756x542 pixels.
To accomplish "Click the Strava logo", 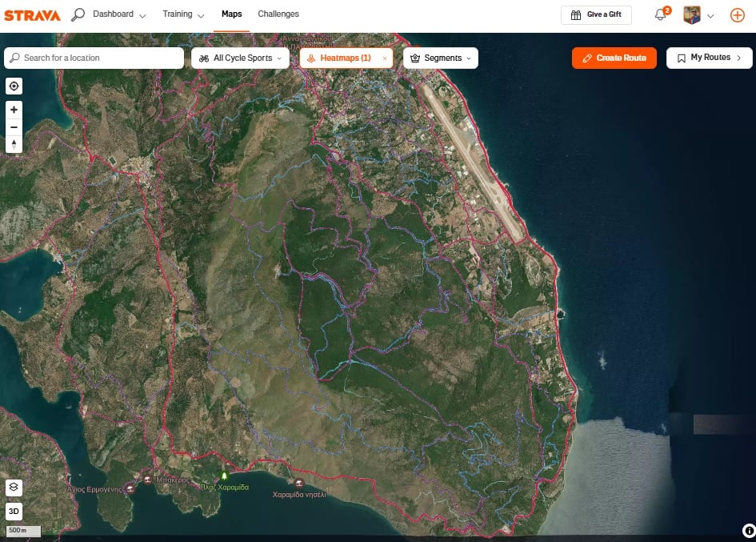I will [32, 14].
